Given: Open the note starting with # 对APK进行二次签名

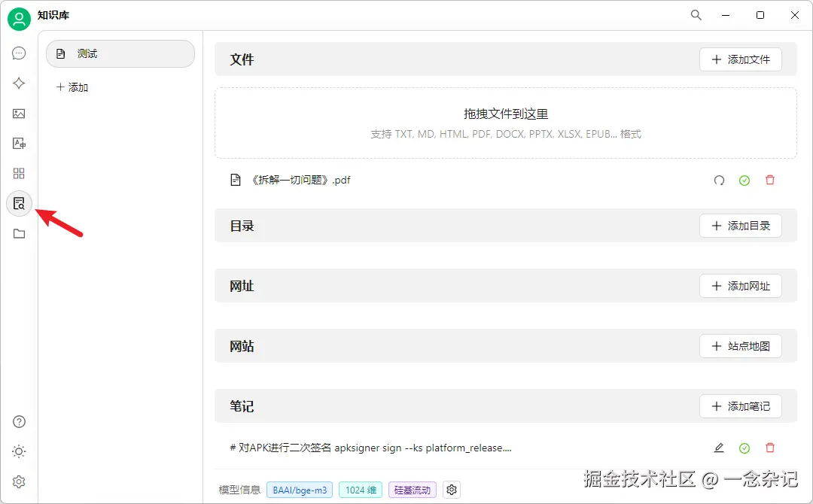Looking at the screenshot, I should point(370,448).
